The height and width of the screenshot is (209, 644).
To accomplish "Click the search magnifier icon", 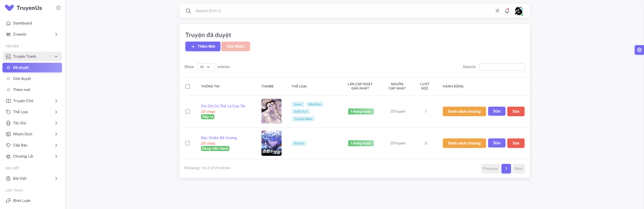I will tap(188, 11).
